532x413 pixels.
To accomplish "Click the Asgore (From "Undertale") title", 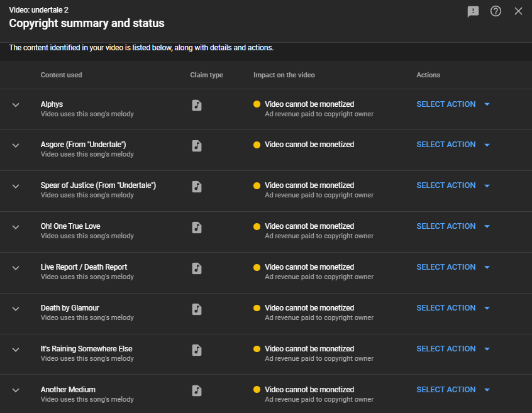I will [83, 145].
